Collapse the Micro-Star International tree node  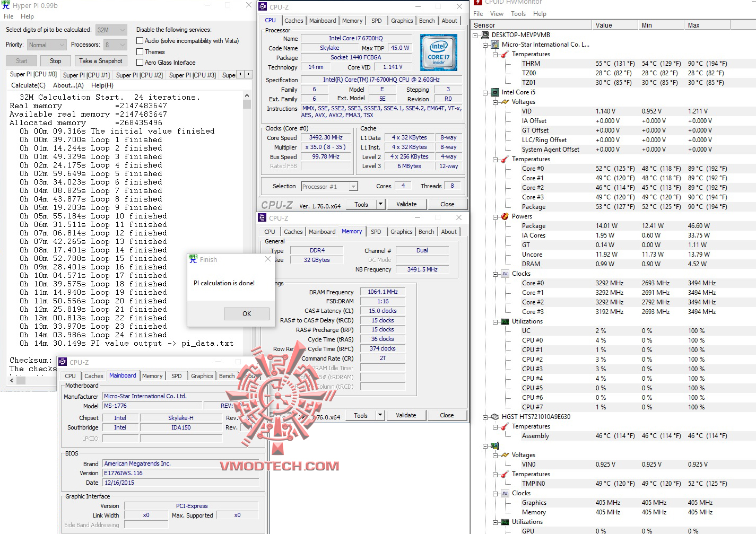[485, 45]
